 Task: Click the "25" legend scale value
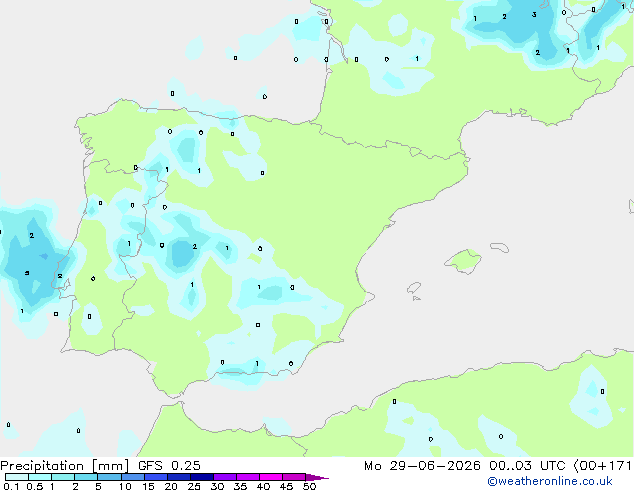[x=194, y=486]
